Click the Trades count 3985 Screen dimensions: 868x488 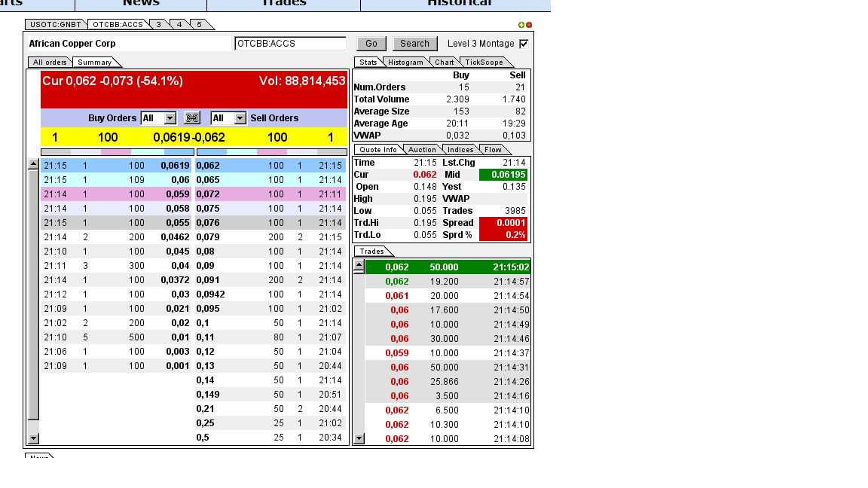coord(515,211)
